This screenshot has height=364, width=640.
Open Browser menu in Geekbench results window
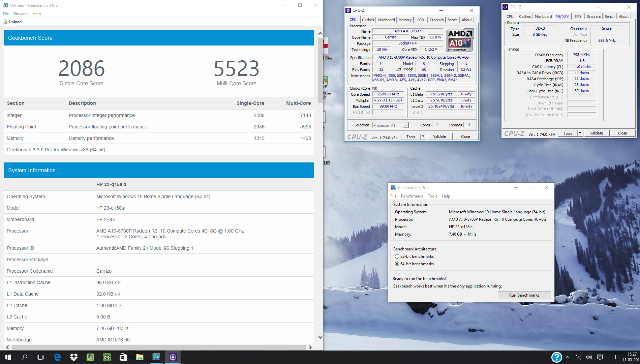click(21, 14)
